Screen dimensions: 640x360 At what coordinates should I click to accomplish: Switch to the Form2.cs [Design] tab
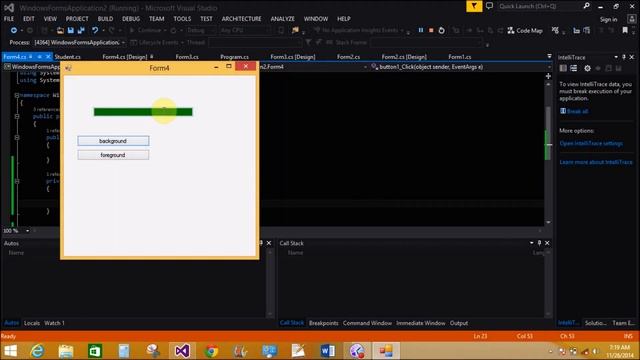[x=404, y=57]
